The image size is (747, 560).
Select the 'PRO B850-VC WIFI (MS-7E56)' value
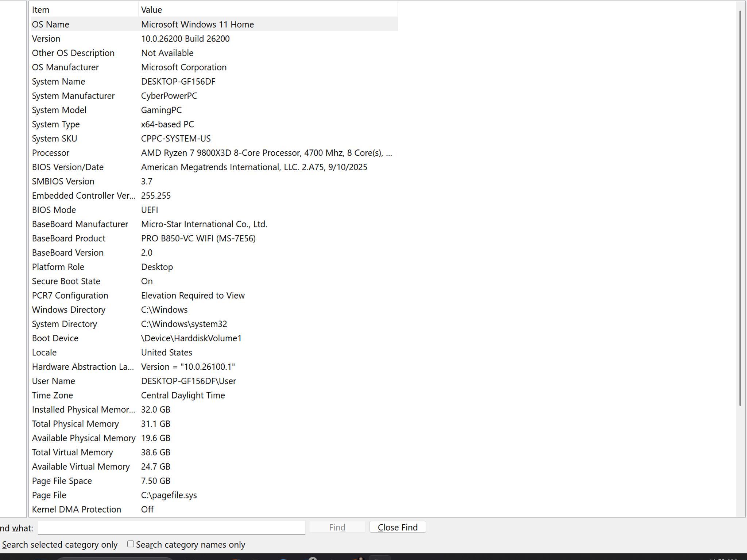pos(198,238)
